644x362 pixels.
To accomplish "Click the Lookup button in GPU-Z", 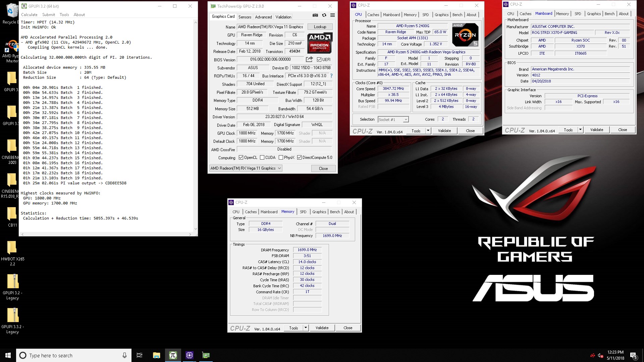I will (x=320, y=27).
